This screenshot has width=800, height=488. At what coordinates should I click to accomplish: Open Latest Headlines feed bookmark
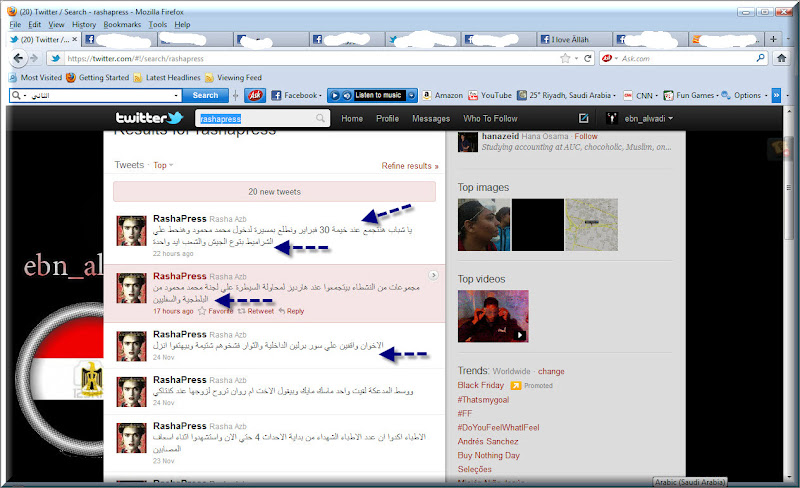coord(167,78)
